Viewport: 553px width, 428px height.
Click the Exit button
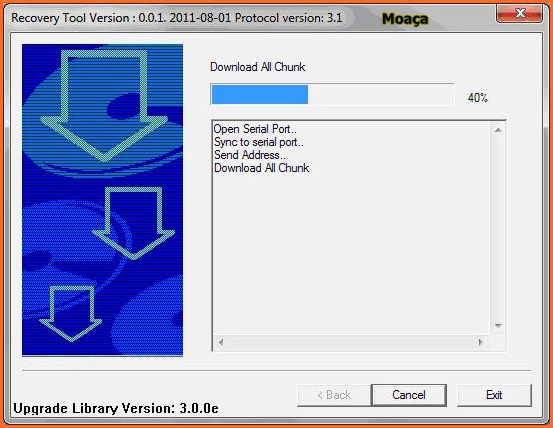click(494, 395)
